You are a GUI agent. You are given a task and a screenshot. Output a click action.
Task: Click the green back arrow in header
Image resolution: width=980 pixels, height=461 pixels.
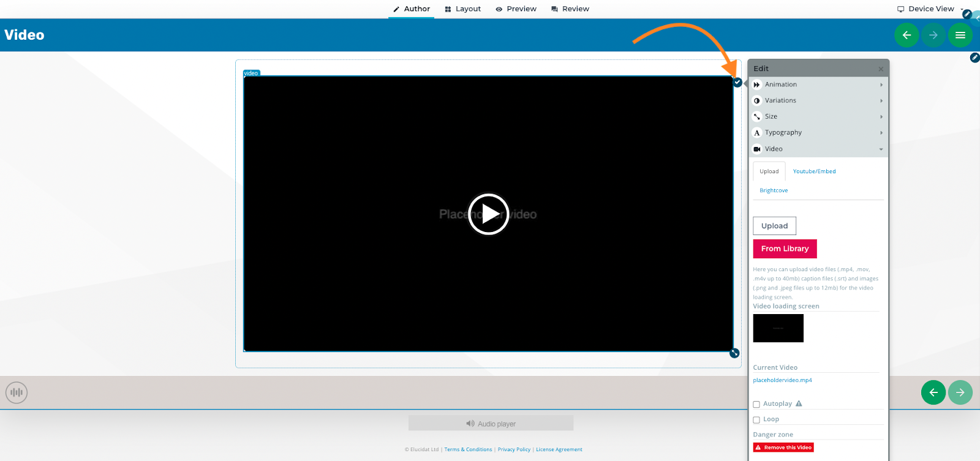[907, 35]
